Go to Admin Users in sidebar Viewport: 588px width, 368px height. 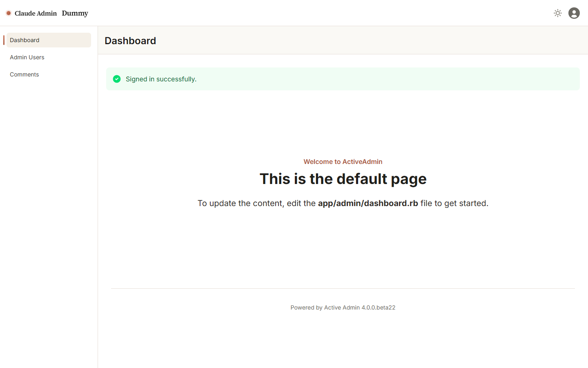[x=49, y=57]
